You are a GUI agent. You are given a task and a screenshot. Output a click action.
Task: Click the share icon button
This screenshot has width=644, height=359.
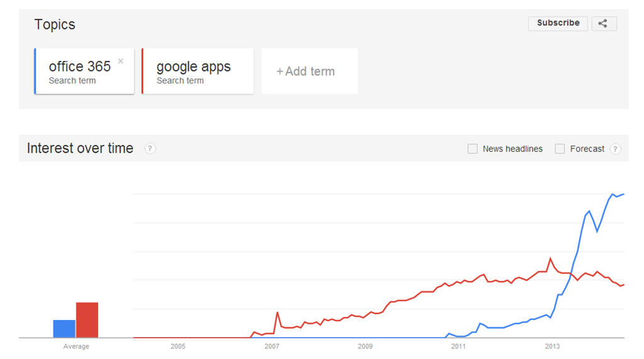(x=604, y=24)
